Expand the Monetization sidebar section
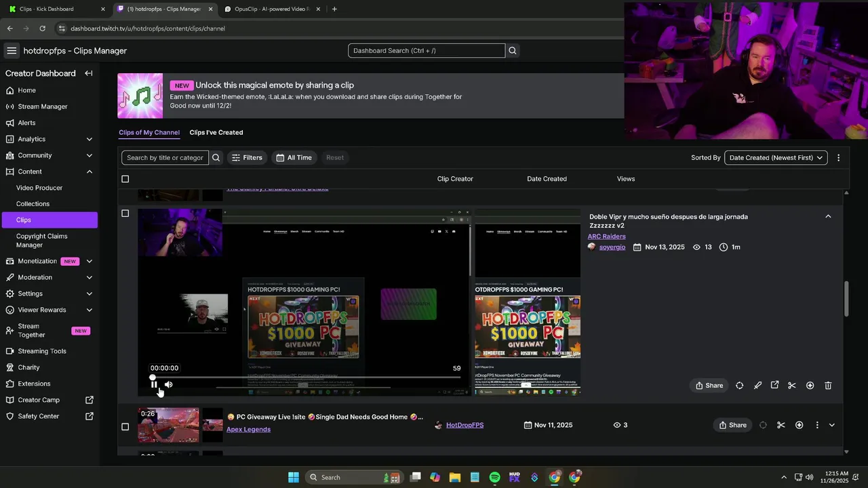Viewport: 868px width, 488px height. pos(89,261)
